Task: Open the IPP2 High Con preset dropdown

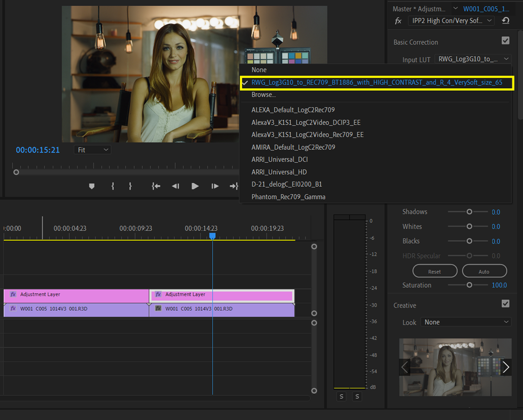Action: click(x=451, y=20)
